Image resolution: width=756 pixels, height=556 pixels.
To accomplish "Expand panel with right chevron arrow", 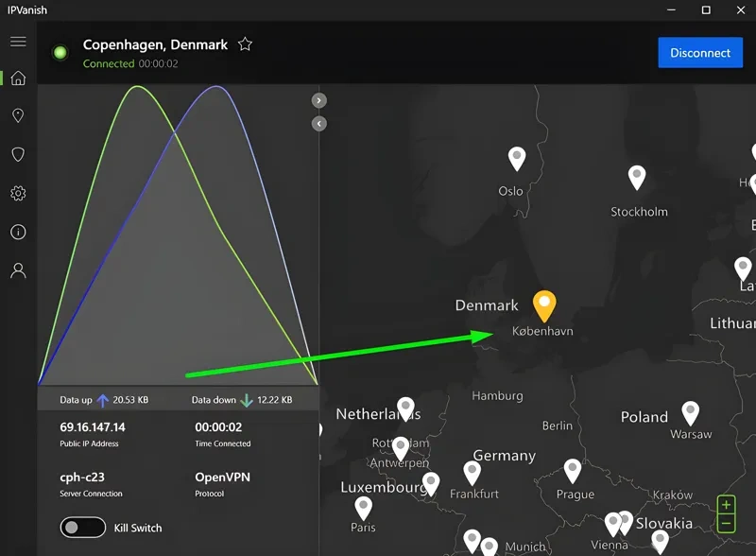I will coord(319,100).
